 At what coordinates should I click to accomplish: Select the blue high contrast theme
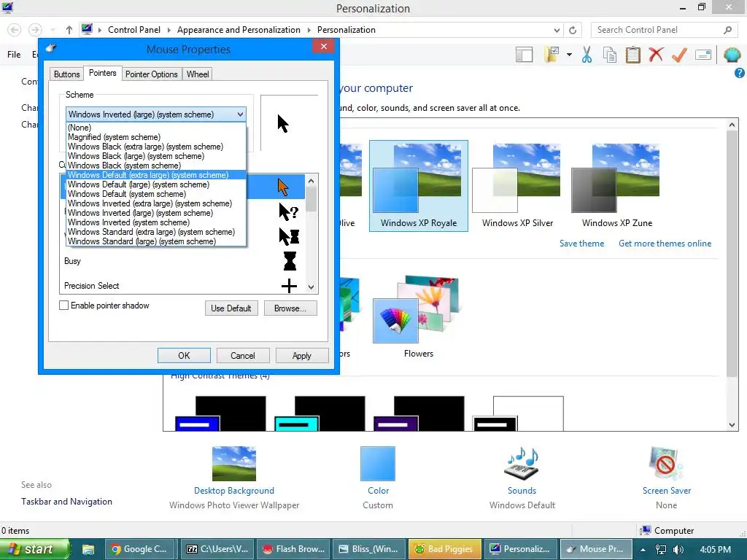pos(220,413)
